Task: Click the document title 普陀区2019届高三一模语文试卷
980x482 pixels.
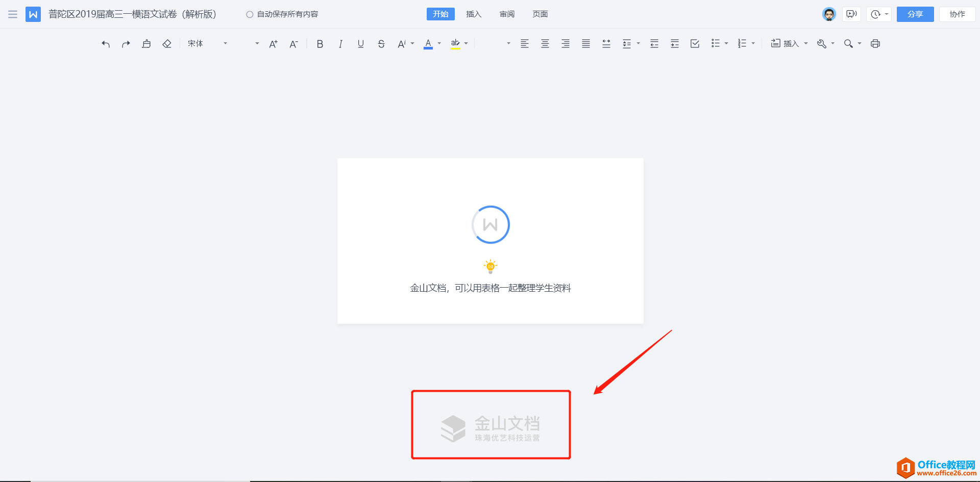Action: point(132,14)
